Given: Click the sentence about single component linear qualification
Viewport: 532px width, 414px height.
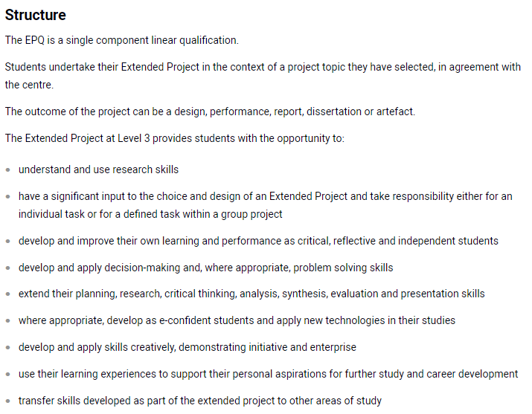Looking at the screenshot, I should point(122,40).
